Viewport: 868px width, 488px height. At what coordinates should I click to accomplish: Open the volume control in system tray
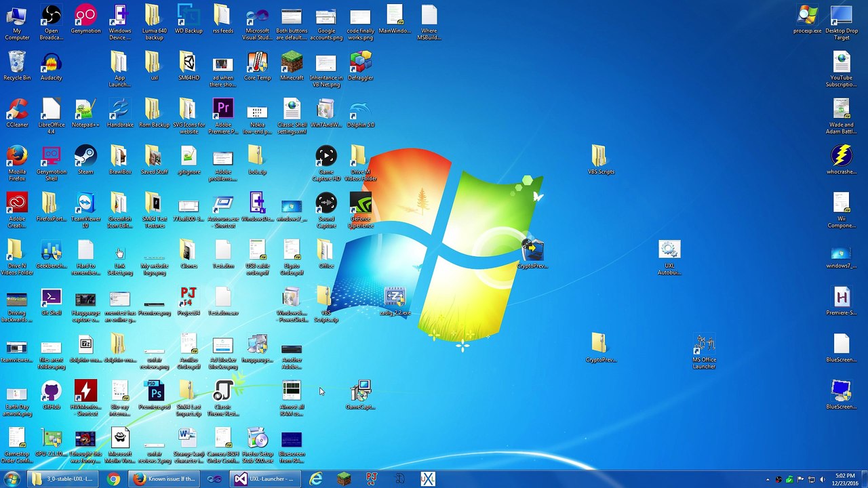pyautogui.click(x=823, y=480)
